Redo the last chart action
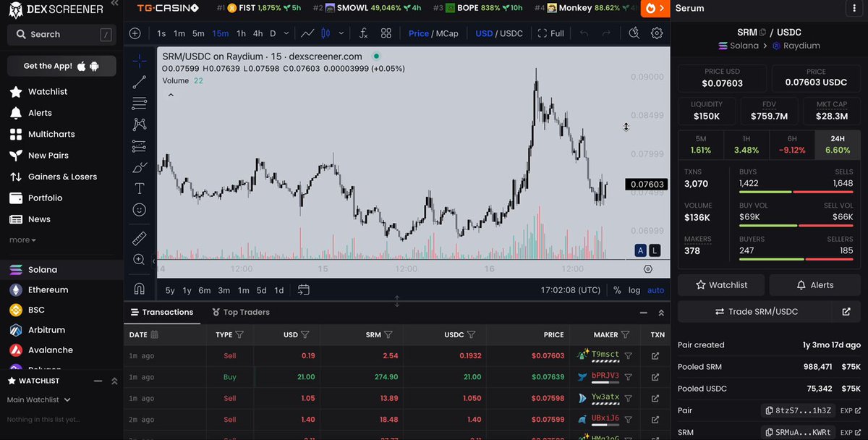This screenshot has height=440, width=868. (x=606, y=33)
